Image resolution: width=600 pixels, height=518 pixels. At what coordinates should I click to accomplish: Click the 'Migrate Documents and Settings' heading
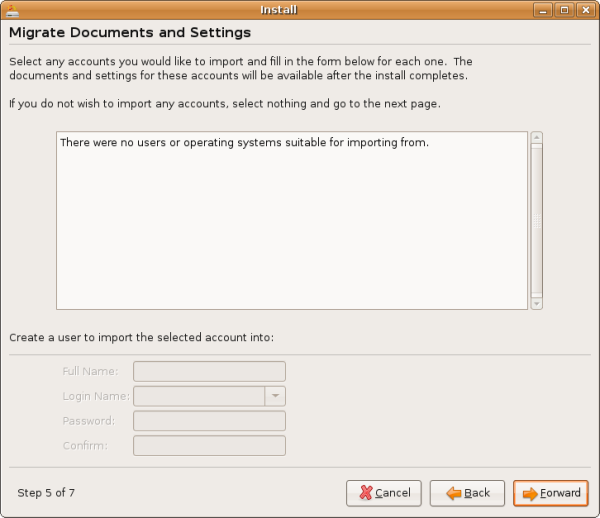point(130,33)
